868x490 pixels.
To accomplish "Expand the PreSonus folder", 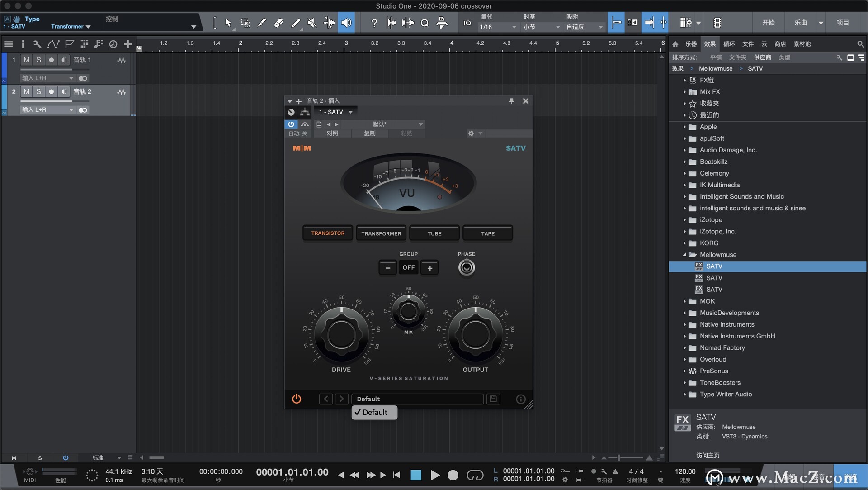I will coord(684,371).
